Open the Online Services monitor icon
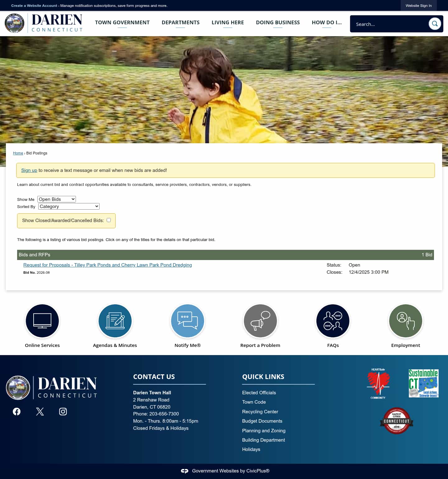 coord(42,321)
